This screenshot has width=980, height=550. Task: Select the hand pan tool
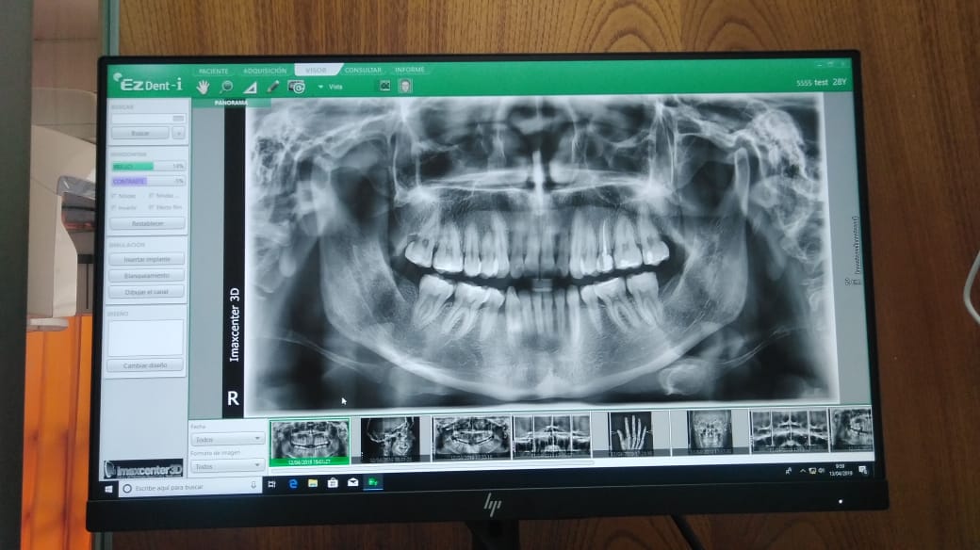coord(203,87)
